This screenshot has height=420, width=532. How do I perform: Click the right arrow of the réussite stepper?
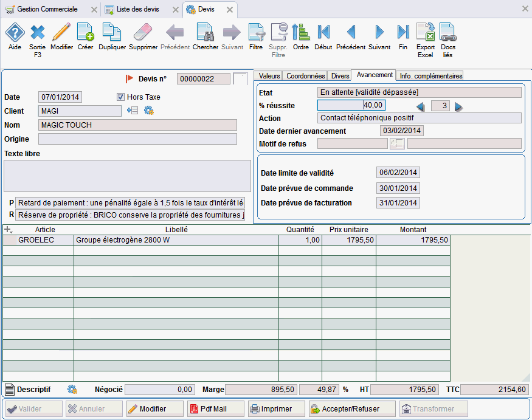tap(459, 106)
